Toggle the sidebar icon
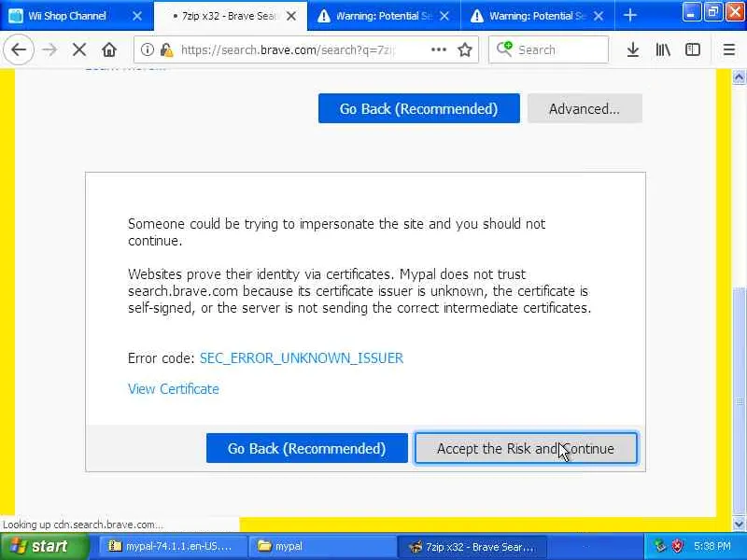Viewport: 747px width, 560px height. tap(693, 49)
